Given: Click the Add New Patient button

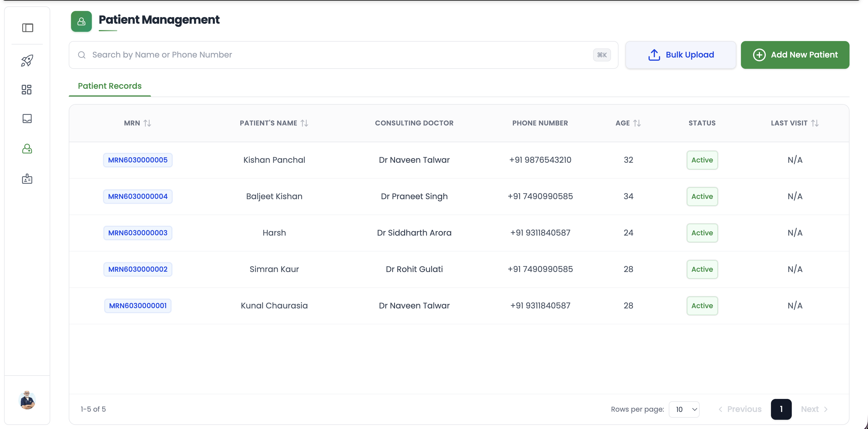Looking at the screenshot, I should pos(795,55).
